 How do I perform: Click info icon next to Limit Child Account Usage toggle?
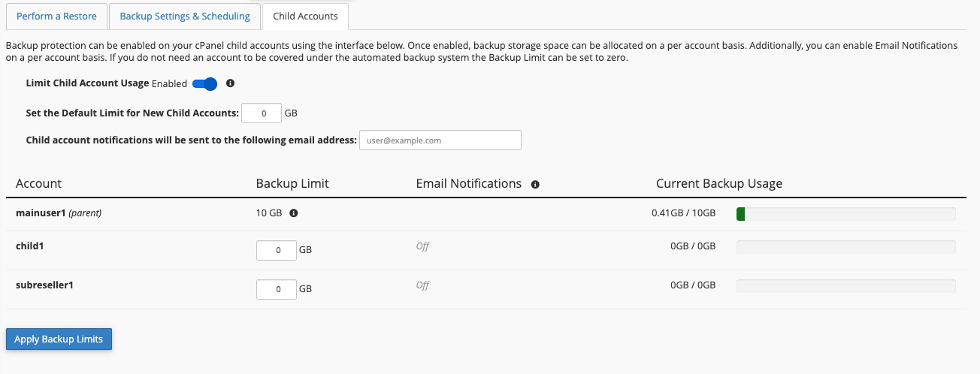coord(231,83)
